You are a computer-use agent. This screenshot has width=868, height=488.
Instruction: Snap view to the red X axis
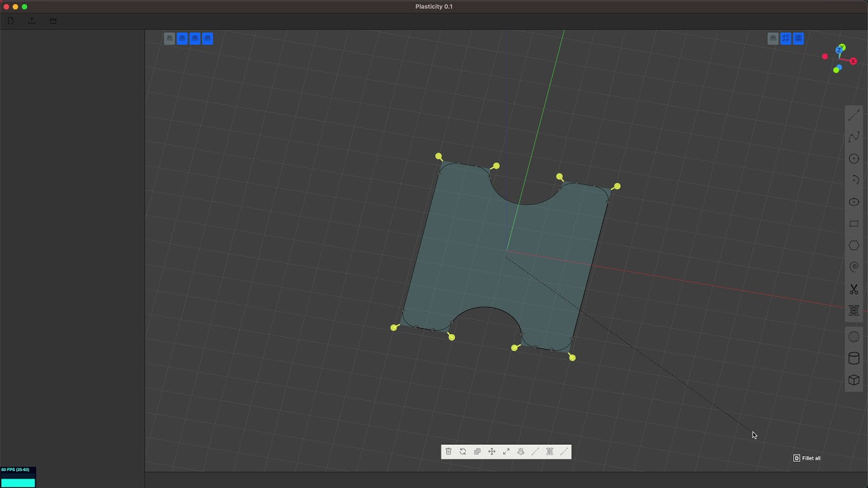(x=853, y=61)
